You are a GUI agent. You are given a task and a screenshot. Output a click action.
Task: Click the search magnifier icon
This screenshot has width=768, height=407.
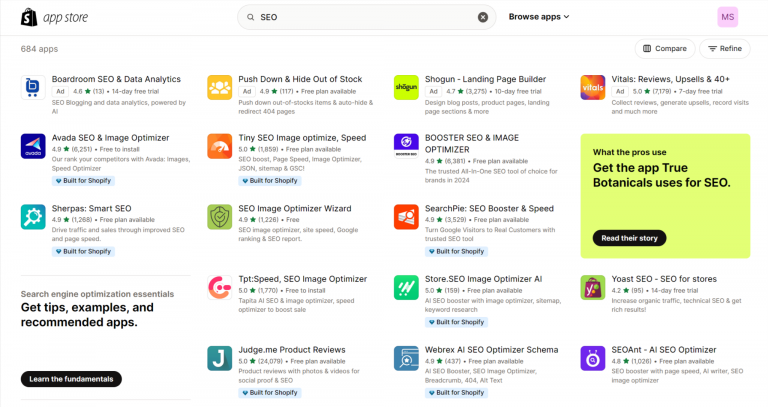pyautogui.click(x=250, y=17)
